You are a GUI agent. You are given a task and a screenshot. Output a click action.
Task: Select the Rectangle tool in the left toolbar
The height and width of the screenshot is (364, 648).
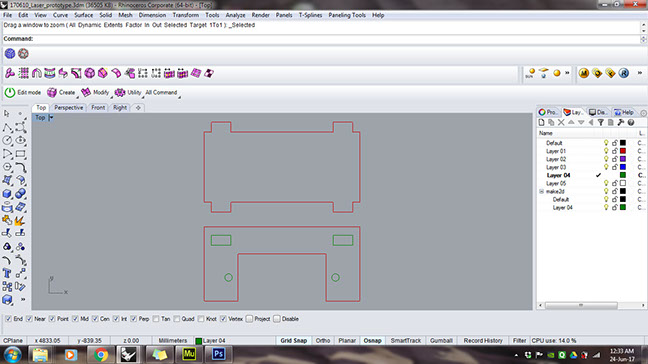[21, 154]
